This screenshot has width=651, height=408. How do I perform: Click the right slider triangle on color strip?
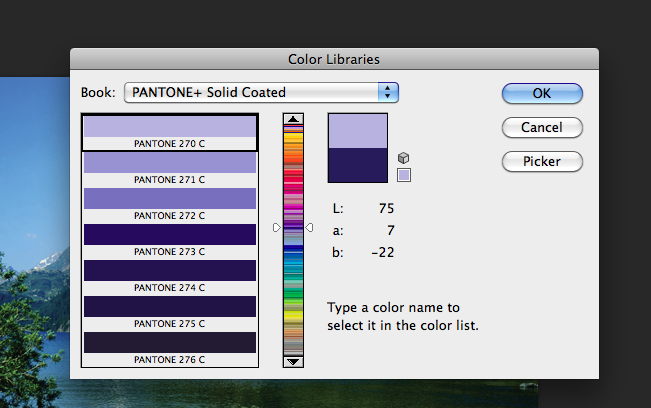click(309, 228)
